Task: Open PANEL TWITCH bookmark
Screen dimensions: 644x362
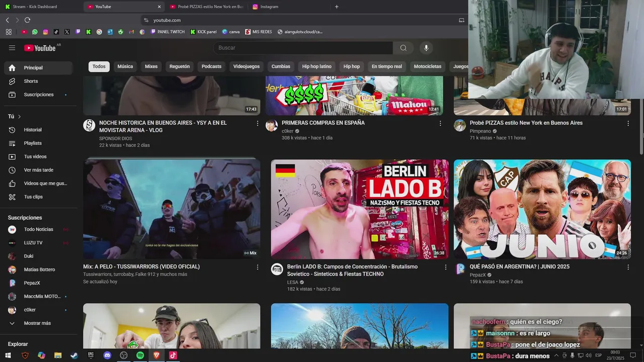Action: point(168,32)
